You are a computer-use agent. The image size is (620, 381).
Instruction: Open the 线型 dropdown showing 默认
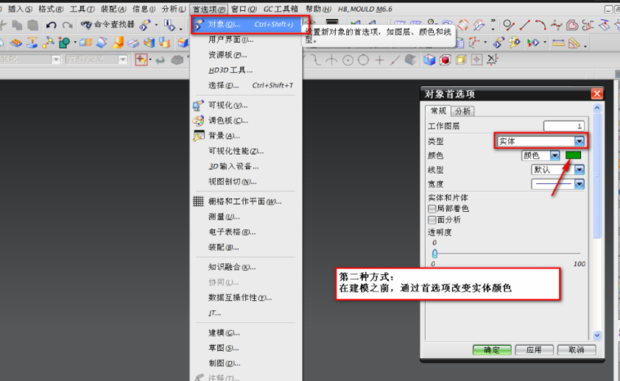coord(558,170)
